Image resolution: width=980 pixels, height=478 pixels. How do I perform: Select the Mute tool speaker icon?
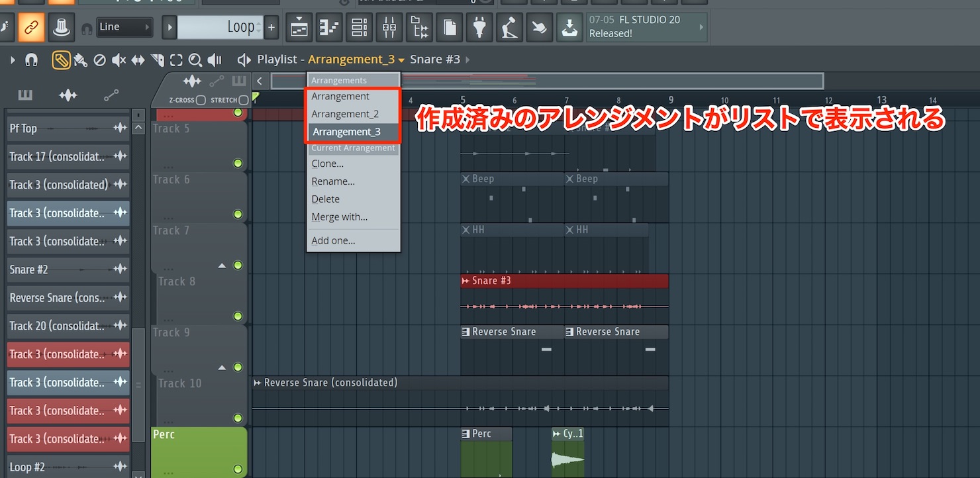[119, 60]
